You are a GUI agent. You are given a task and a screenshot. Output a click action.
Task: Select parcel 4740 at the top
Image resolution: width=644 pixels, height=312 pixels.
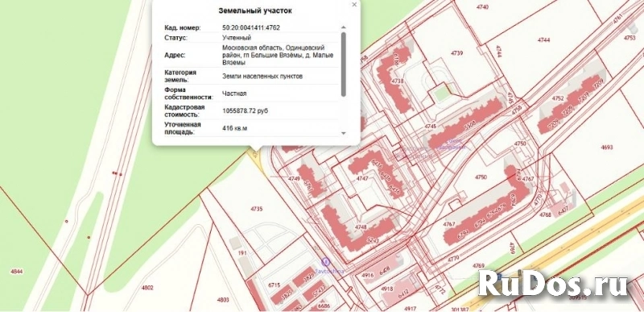482,7
